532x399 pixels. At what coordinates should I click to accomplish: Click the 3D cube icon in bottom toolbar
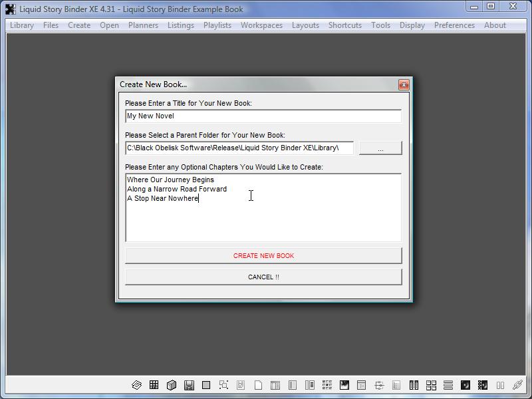click(x=172, y=385)
